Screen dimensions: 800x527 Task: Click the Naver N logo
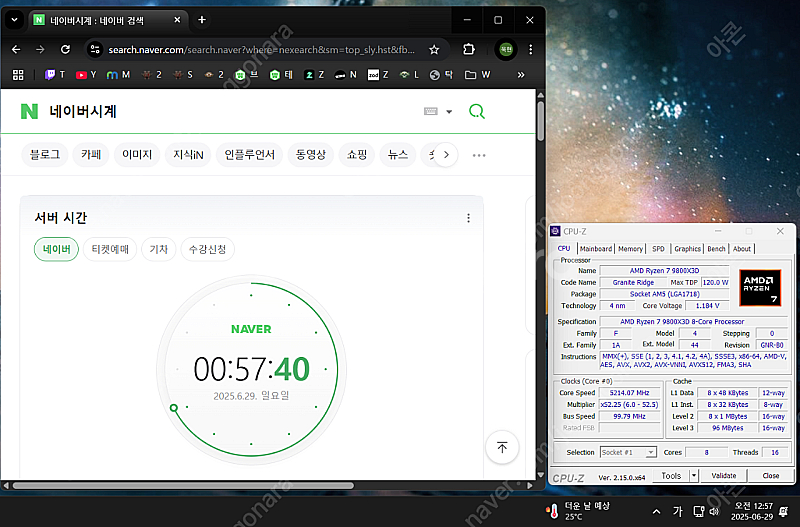point(30,111)
